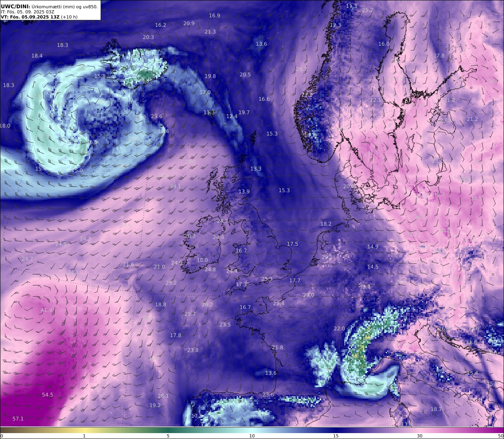Click the map value 18.8

tap(161, 305)
